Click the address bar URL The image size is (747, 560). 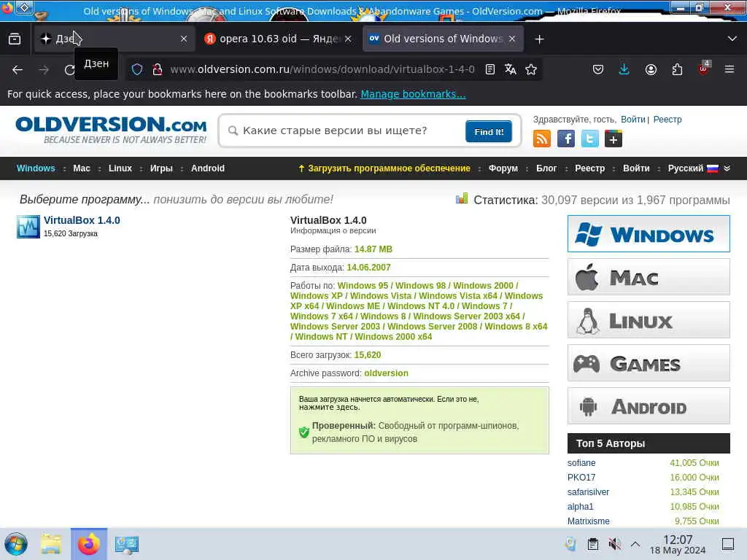pos(322,69)
